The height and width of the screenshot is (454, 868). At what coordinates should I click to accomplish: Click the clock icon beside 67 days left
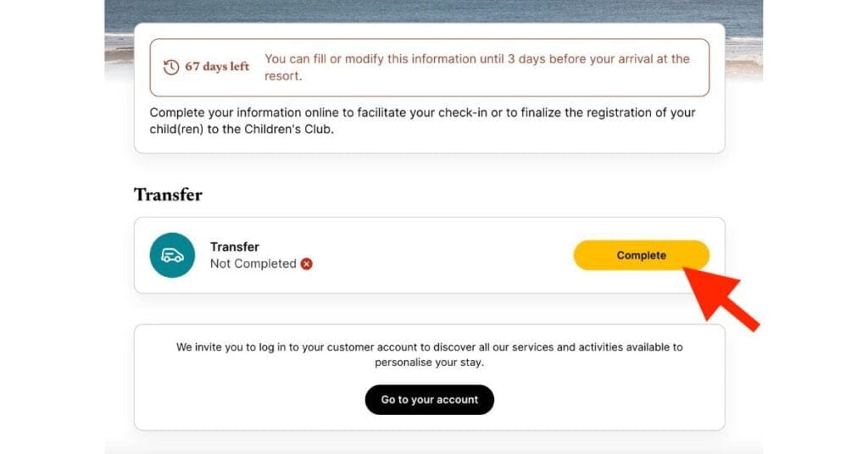click(x=171, y=67)
